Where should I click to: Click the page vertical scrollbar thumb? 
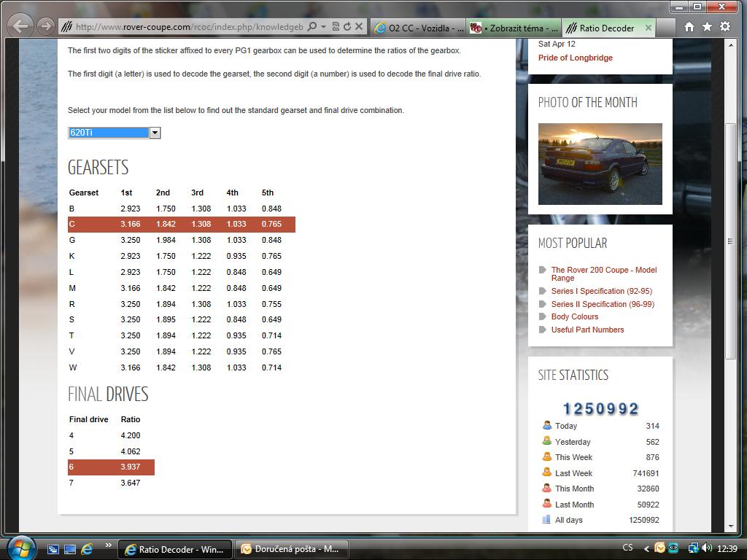[731, 241]
